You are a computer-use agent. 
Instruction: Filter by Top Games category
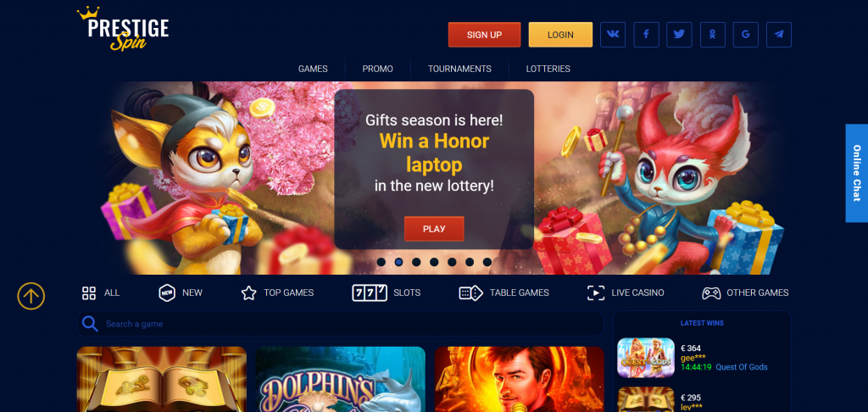coord(277,292)
